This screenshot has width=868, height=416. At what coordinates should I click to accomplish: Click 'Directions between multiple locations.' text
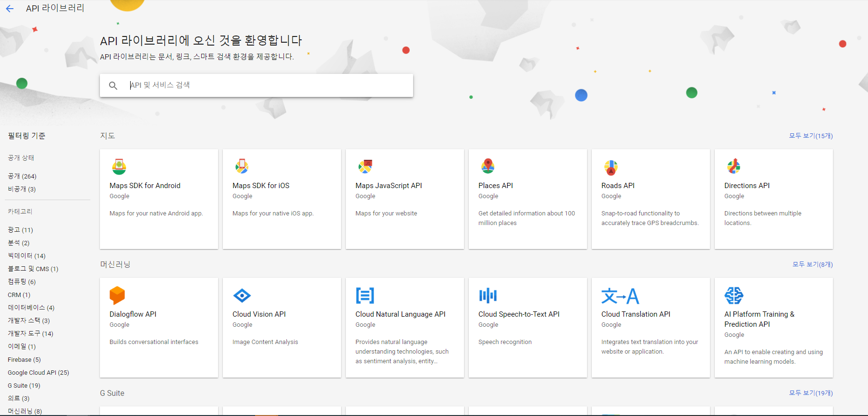(763, 218)
